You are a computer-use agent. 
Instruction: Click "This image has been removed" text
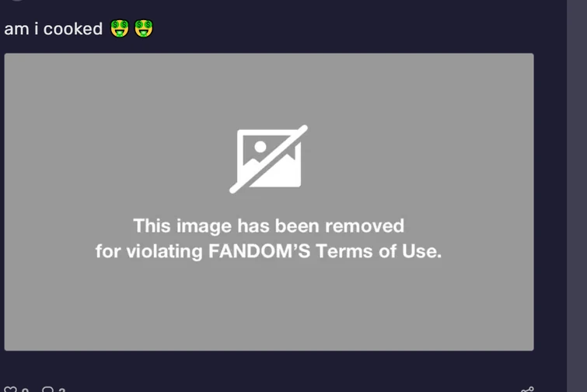click(x=269, y=226)
